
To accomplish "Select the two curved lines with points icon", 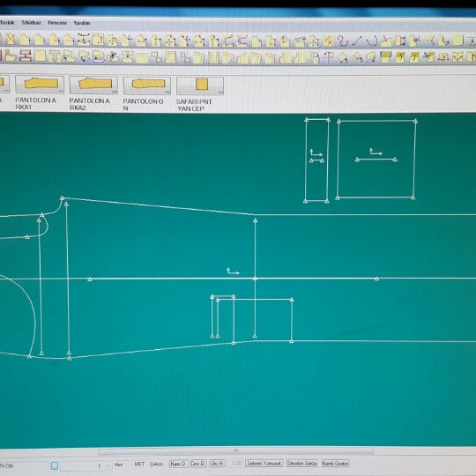I will click(84, 40).
